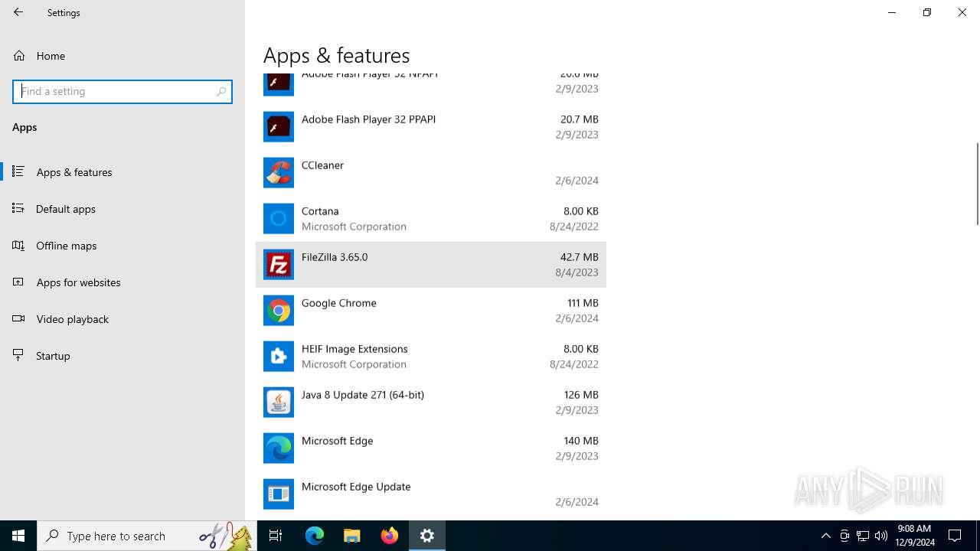Click the 111 MB size of Chrome
Screen dimensions: 980x551
583,303
